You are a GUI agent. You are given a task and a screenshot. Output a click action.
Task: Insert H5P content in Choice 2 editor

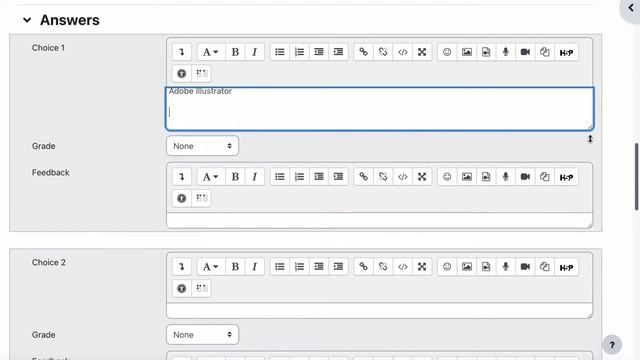[567, 267]
